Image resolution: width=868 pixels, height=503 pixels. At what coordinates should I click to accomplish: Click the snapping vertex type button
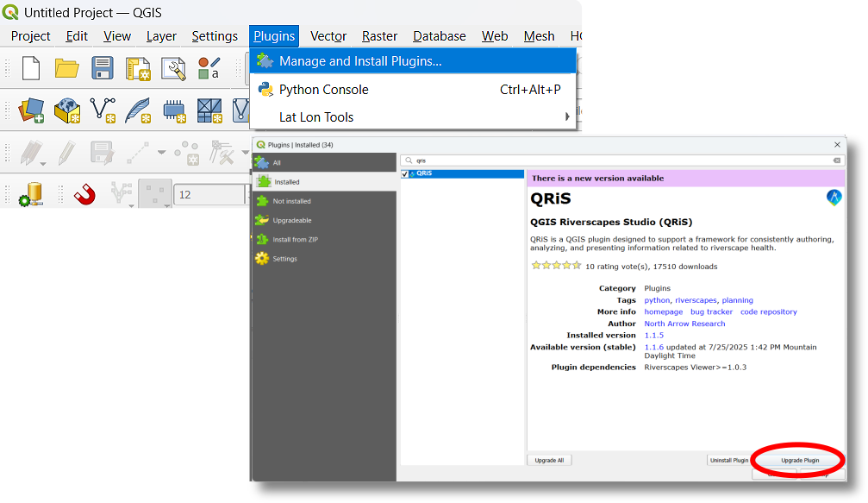(x=154, y=194)
